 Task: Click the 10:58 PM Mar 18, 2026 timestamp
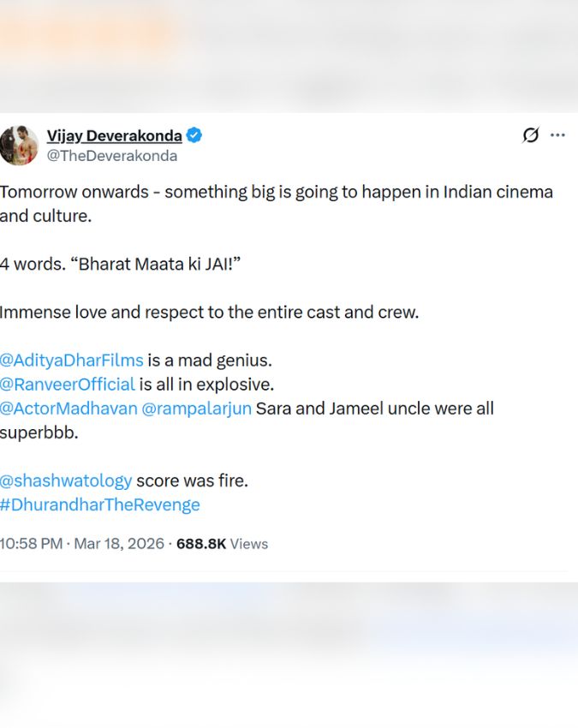82,544
